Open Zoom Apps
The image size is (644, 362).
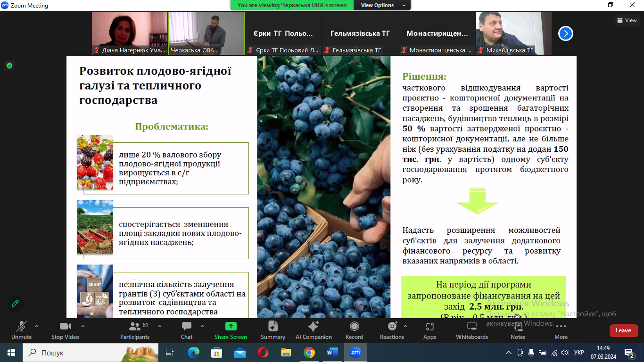coord(429,330)
